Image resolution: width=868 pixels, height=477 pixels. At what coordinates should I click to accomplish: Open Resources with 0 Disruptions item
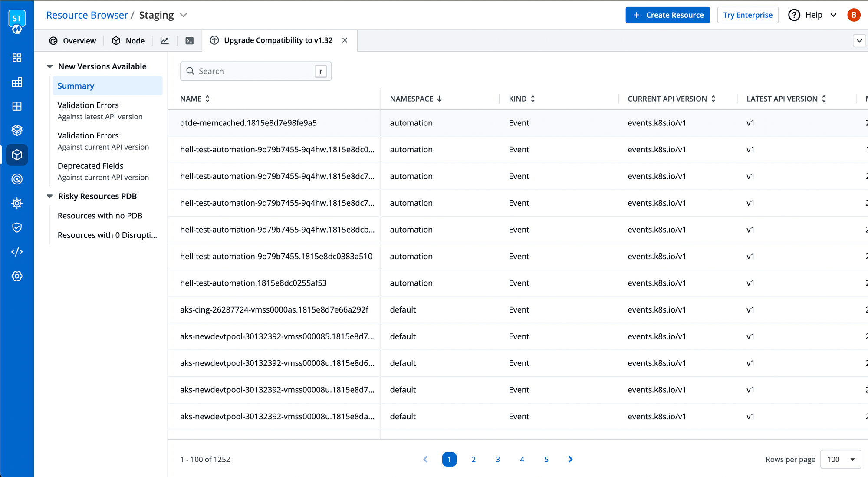pyautogui.click(x=108, y=235)
